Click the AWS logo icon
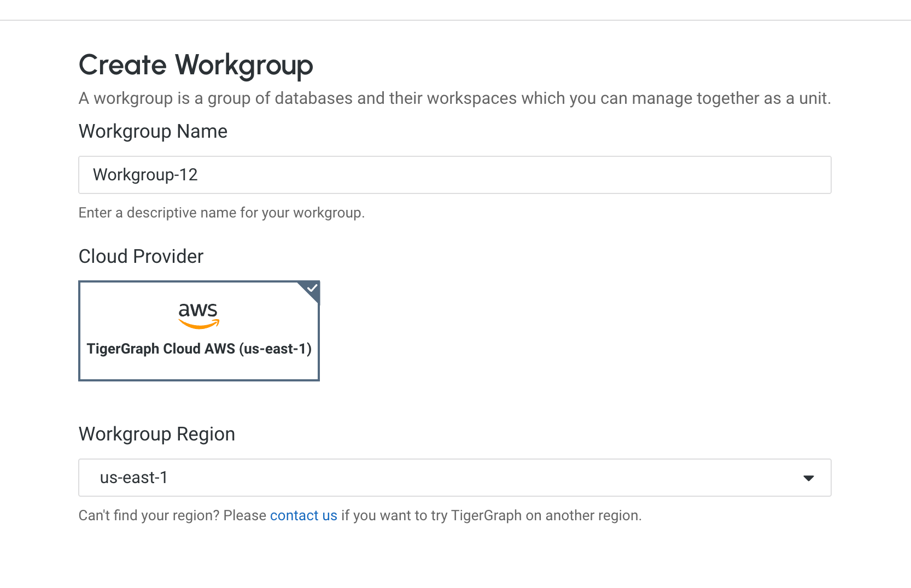This screenshot has height=588, width=911. [198, 316]
